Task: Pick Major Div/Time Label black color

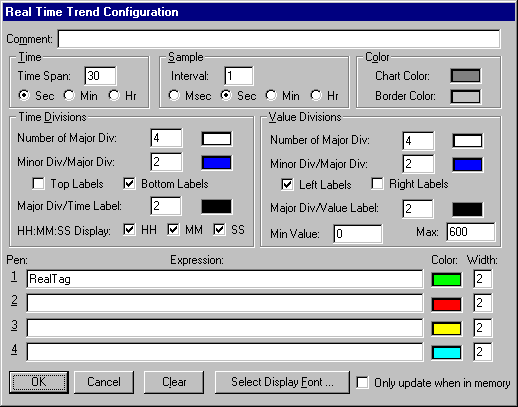Action: pos(217,207)
